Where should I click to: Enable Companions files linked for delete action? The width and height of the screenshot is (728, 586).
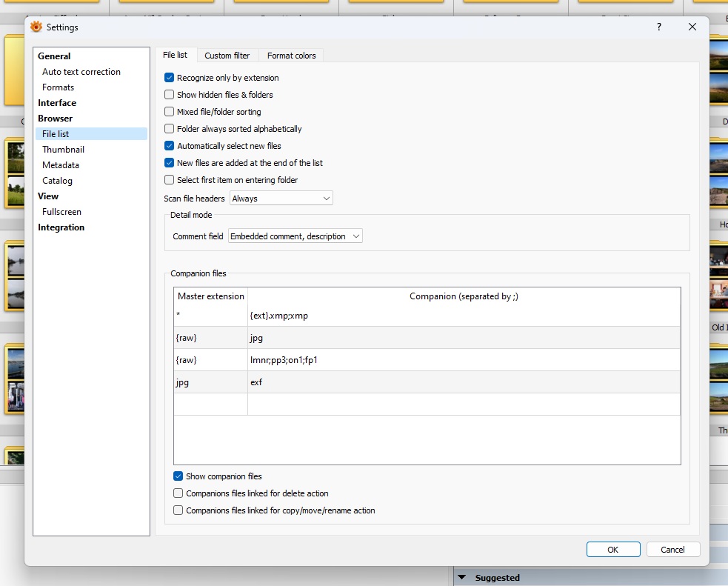coord(178,493)
